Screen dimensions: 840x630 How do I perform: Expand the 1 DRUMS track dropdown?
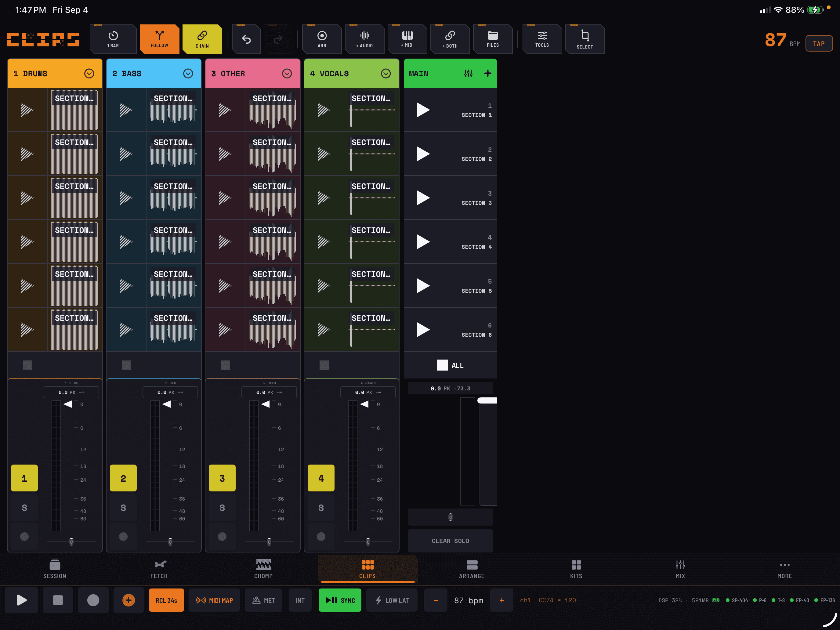click(89, 74)
